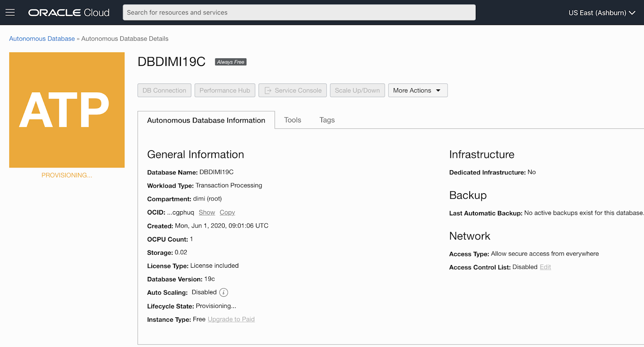Open the US East (Ashburn) region dropdown

(602, 12)
